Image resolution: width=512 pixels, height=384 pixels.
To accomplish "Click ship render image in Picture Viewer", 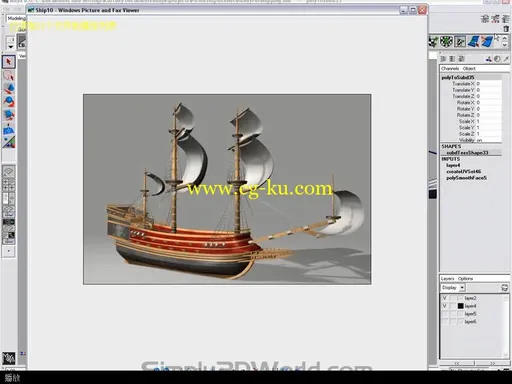I will coord(227,189).
